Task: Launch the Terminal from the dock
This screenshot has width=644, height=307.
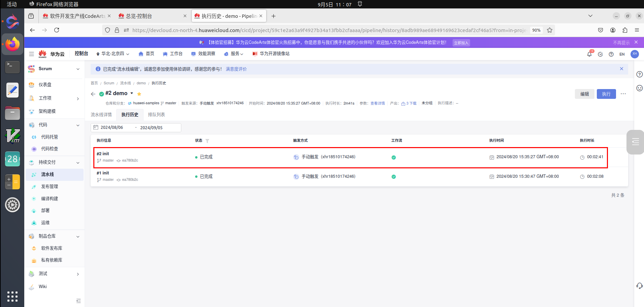Action: tap(12, 66)
